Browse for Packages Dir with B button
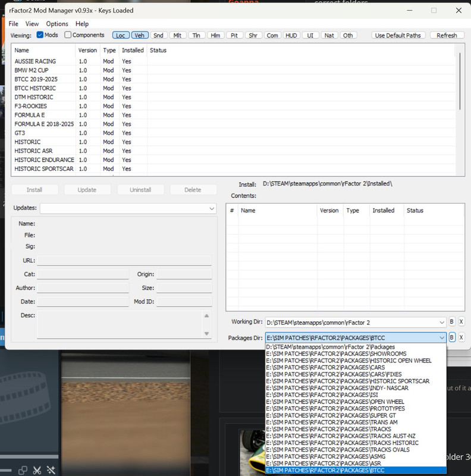The image size is (471, 476). [451, 337]
